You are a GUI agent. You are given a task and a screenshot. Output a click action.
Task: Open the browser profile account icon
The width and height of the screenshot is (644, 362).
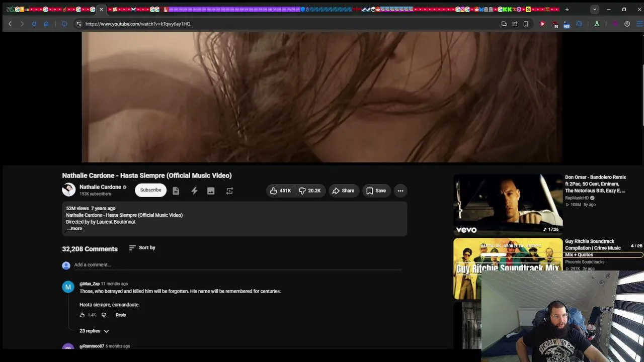627,24
